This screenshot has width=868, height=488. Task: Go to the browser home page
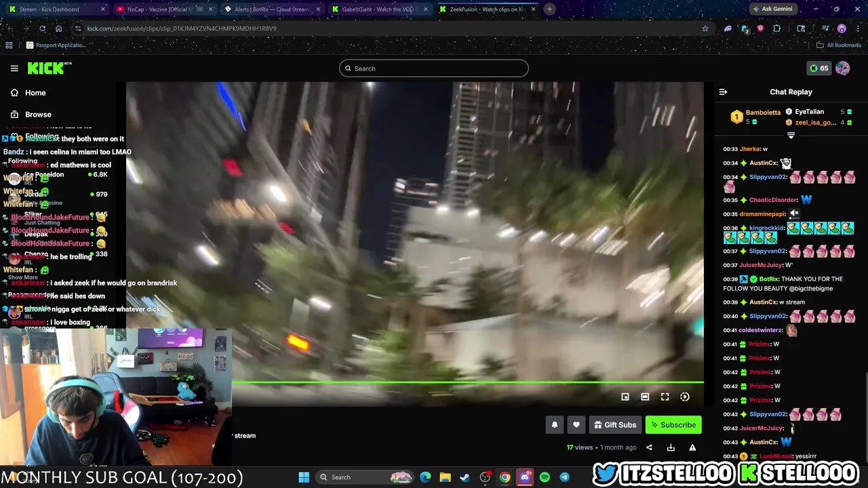59,28
